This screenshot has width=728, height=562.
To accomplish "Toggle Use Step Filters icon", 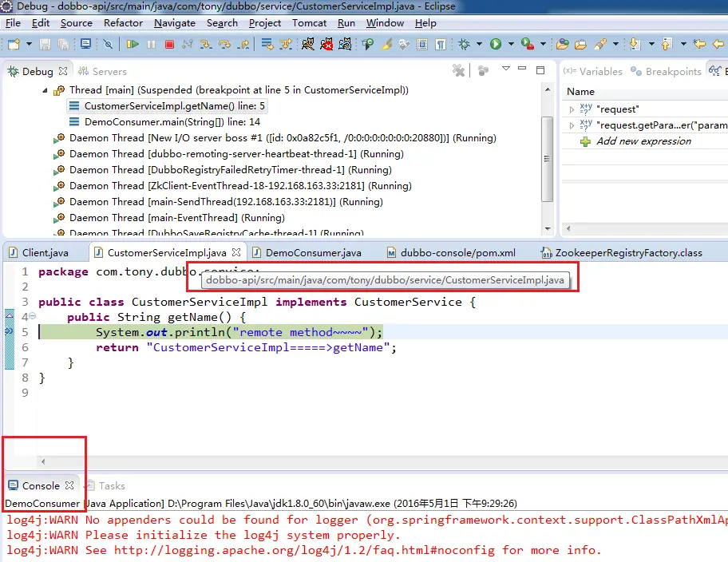I will pyautogui.click(x=286, y=44).
